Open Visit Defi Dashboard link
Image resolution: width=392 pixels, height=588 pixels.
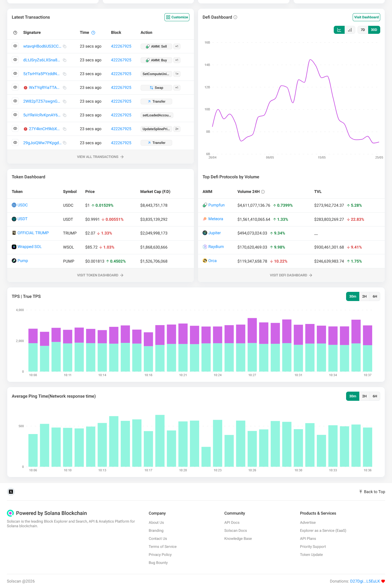291,275
